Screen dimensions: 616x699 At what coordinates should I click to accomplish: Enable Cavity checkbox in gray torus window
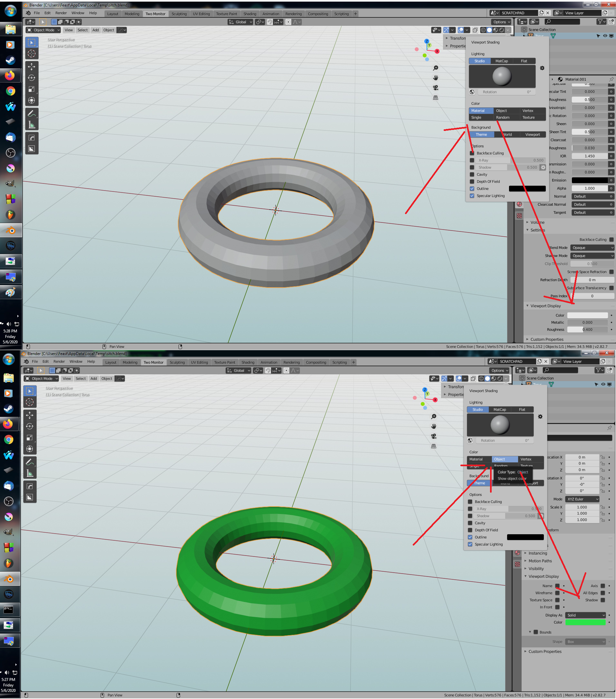coord(472,174)
